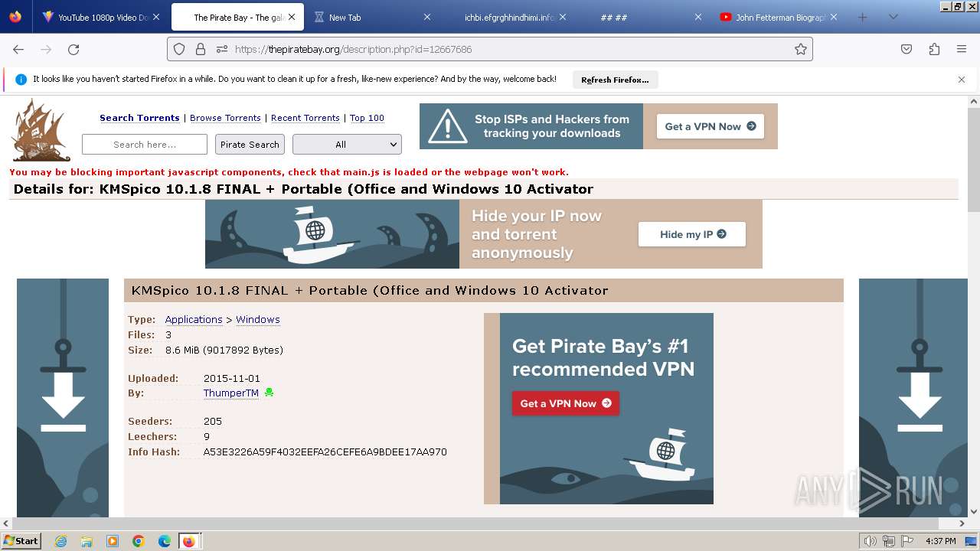The height and width of the screenshot is (551, 980).
Task: Open a new tab with plus icon
Action: [x=863, y=17]
